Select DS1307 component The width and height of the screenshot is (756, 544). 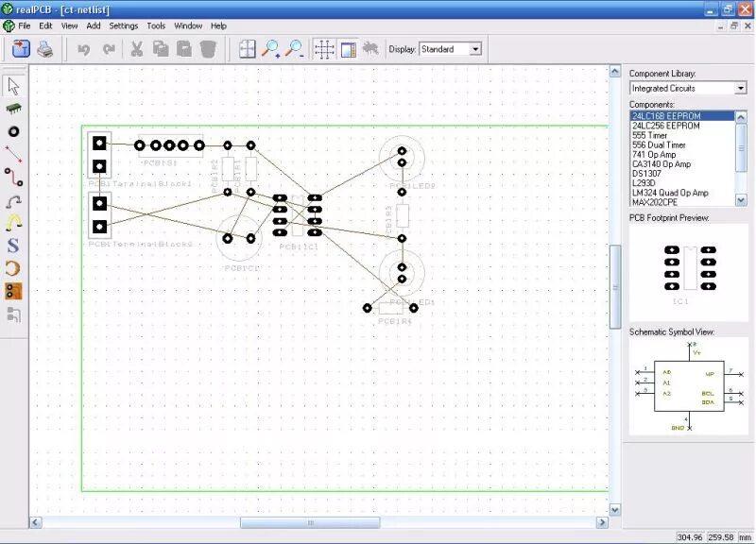click(x=681, y=174)
